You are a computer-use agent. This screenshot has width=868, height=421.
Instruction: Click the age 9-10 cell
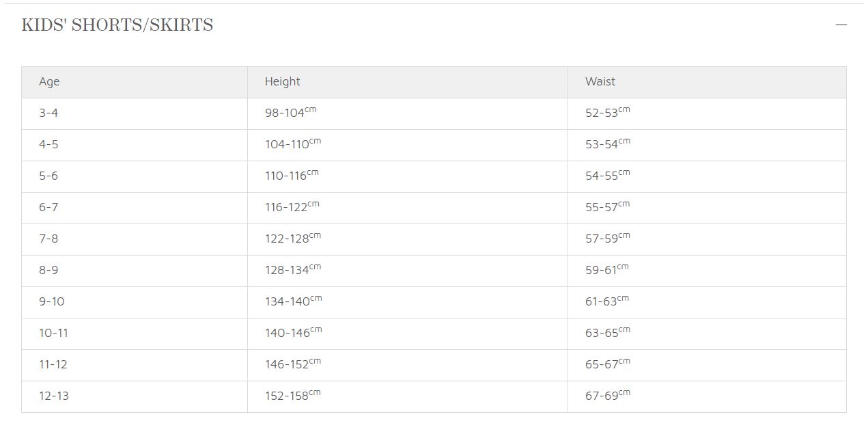coord(135,302)
